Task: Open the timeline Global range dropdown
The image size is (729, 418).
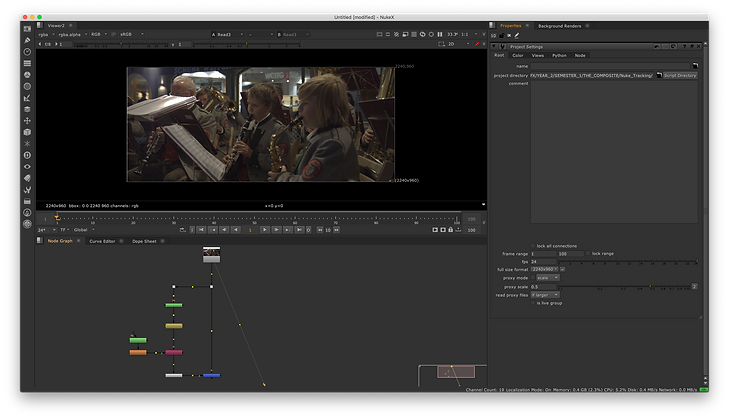Action: [x=84, y=230]
